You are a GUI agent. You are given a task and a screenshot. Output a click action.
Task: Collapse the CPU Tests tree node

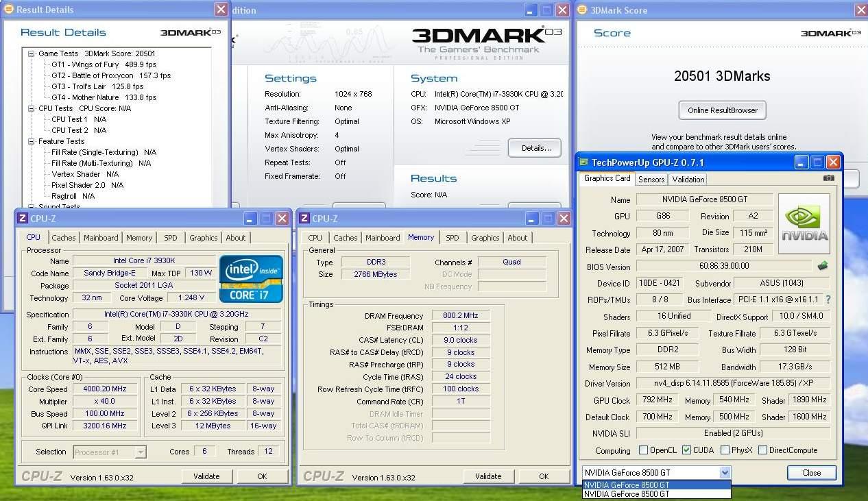coord(32,108)
